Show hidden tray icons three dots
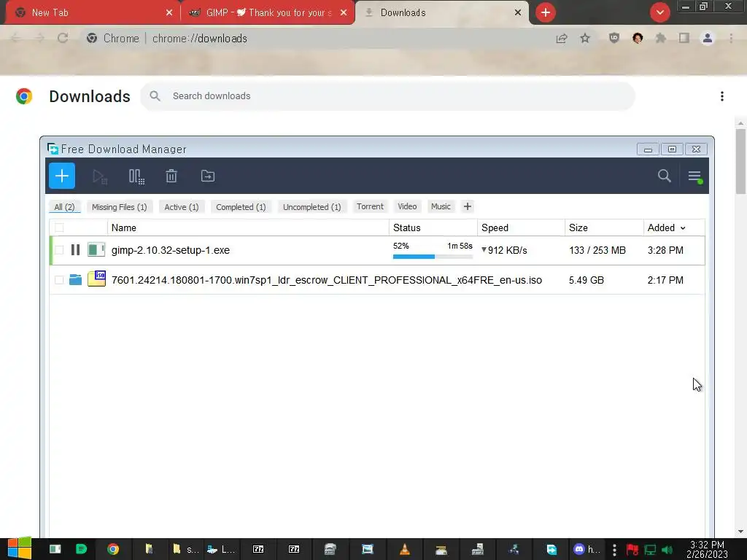This screenshot has height=560, width=747. tap(614, 550)
